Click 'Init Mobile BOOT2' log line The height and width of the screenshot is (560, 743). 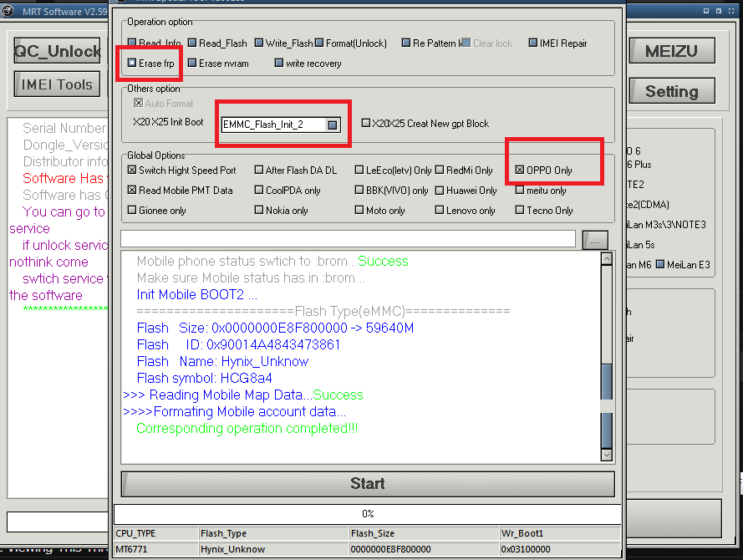196,295
